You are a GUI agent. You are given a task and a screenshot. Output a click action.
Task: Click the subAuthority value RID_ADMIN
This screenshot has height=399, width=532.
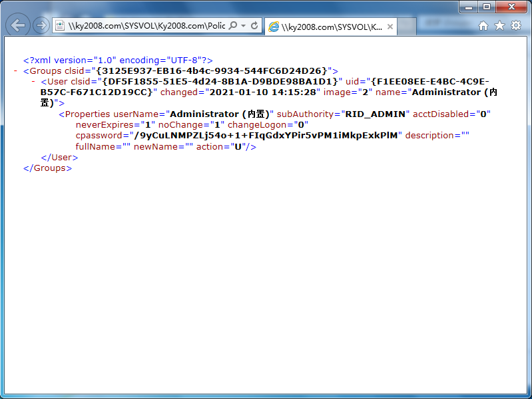[376, 114]
